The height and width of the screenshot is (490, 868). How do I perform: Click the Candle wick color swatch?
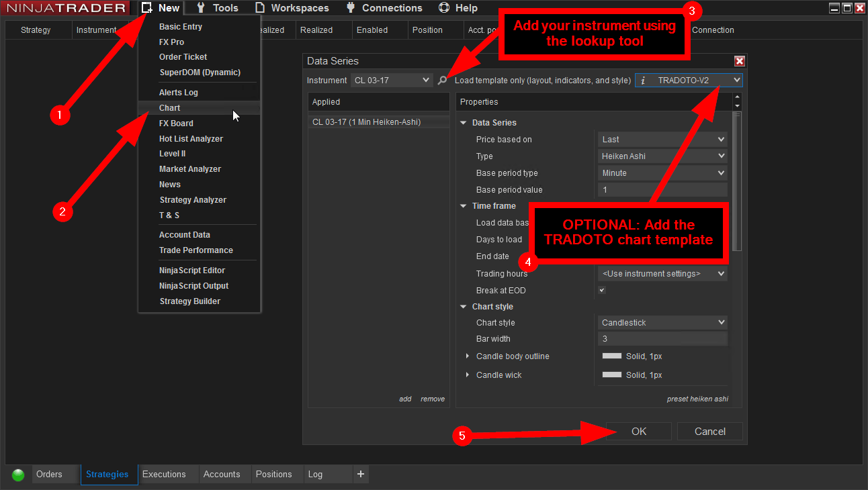click(611, 375)
